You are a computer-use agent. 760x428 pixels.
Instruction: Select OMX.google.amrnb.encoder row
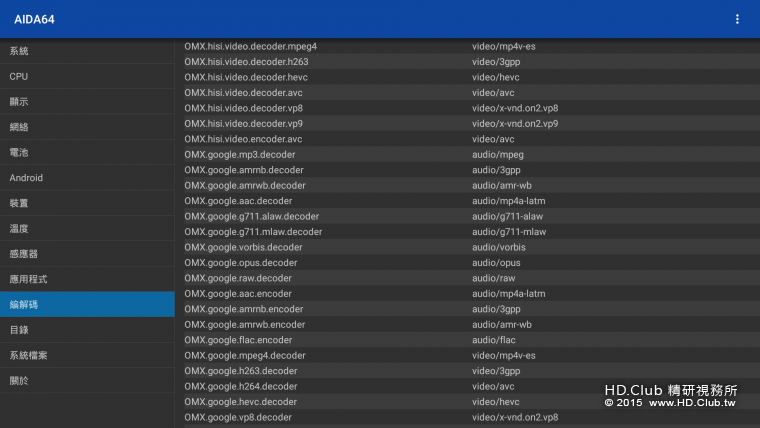(x=472, y=309)
